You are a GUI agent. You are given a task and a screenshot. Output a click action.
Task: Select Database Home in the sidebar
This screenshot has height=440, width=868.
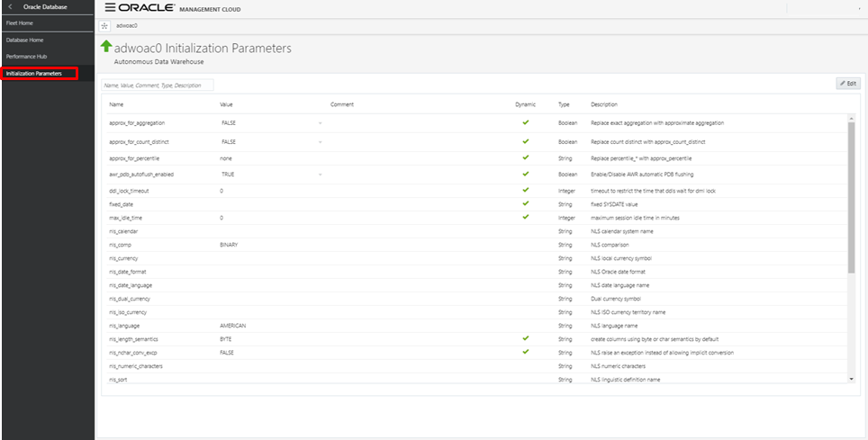coord(24,40)
